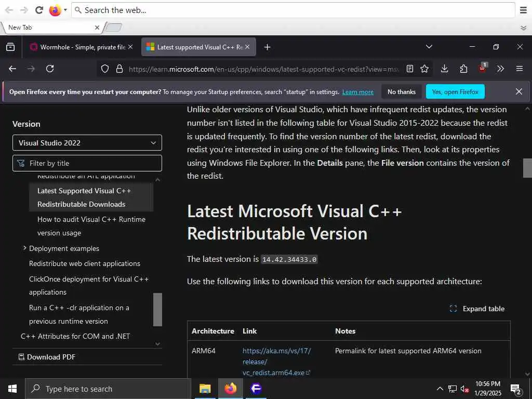This screenshot has width=532, height=399.
Task: Dismiss the startup notification bar
Action: [519, 91]
